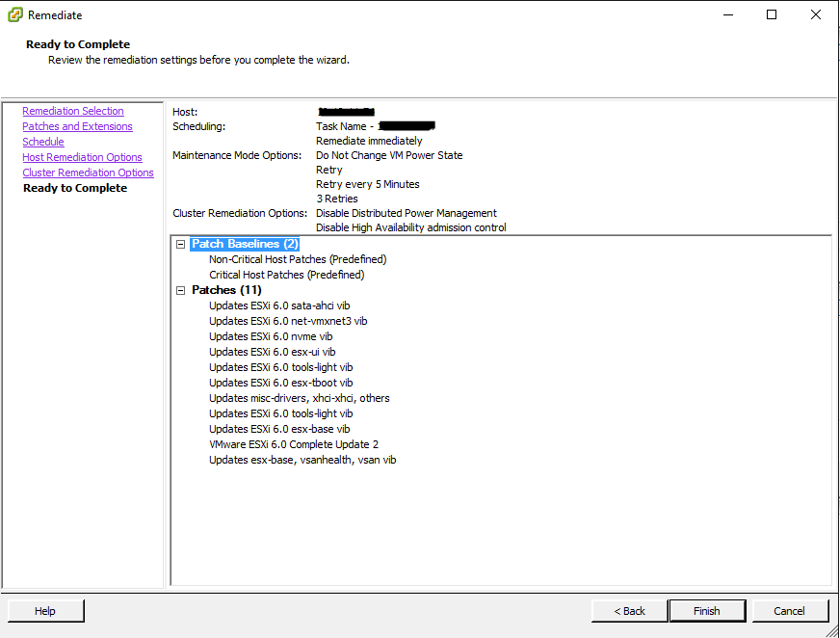Click the 3 Retries value
This screenshot has height=638, width=840.
pos(336,199)
